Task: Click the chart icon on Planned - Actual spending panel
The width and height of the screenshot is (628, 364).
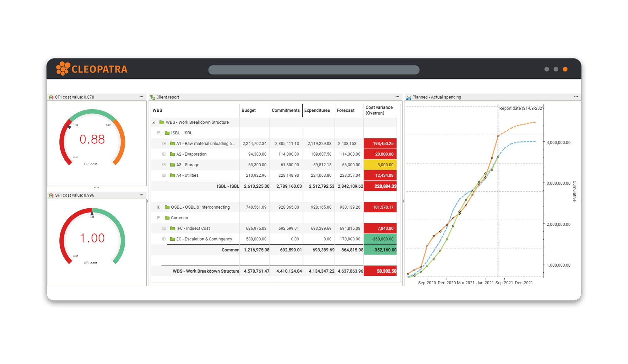Action: point(408,97)
